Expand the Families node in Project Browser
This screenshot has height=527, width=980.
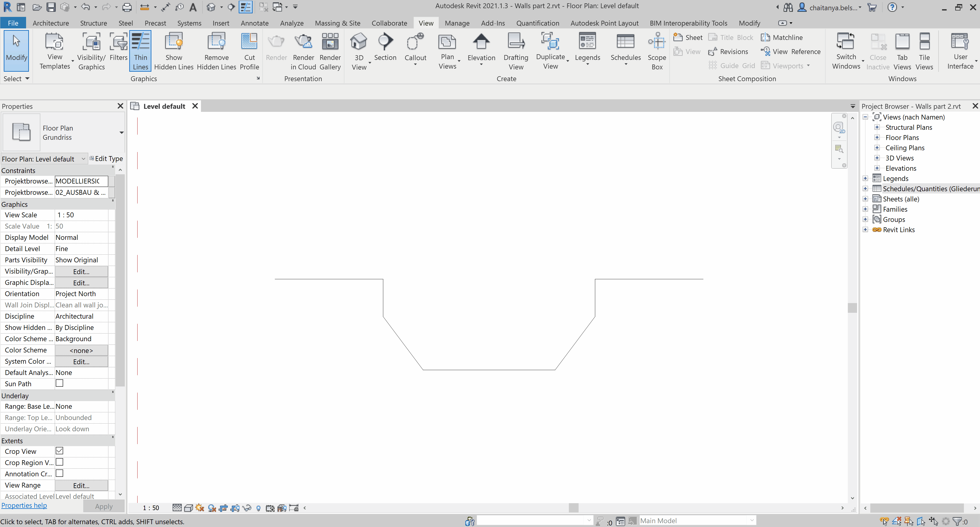(865, 209)
